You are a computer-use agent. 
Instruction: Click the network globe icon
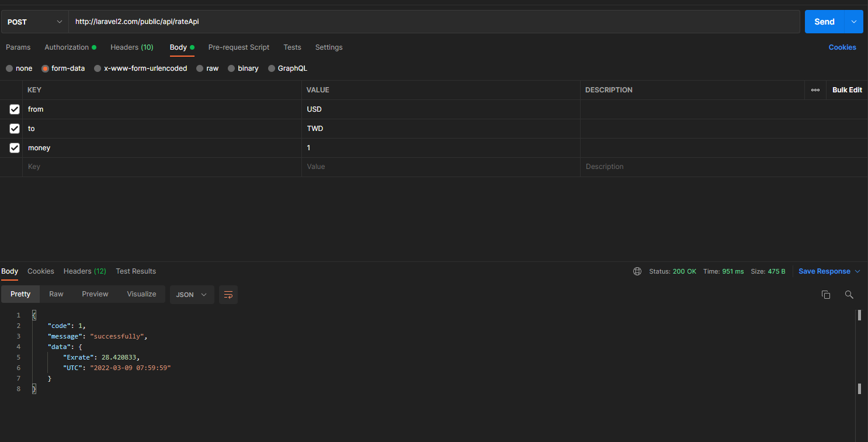pos(637,271)
